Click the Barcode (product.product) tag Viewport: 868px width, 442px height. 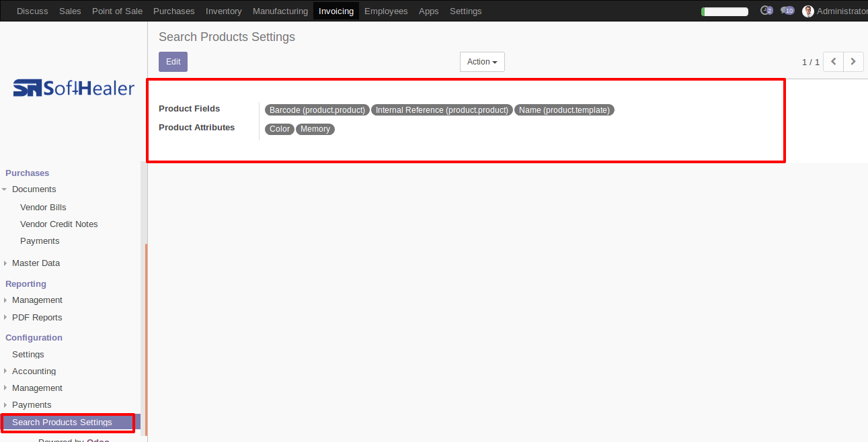pyautogui.click(x=317, y=110)
